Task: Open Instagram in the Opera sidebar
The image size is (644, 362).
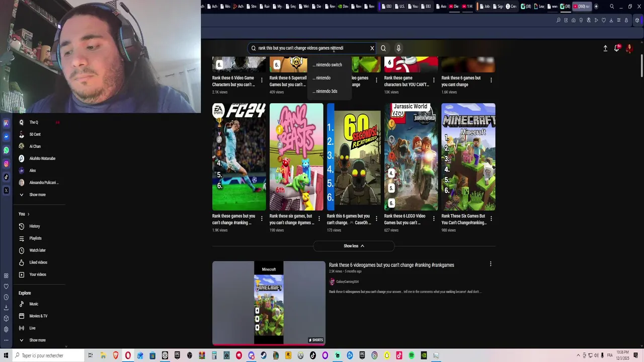Action: pyautogui.click(x=6, y=164)
